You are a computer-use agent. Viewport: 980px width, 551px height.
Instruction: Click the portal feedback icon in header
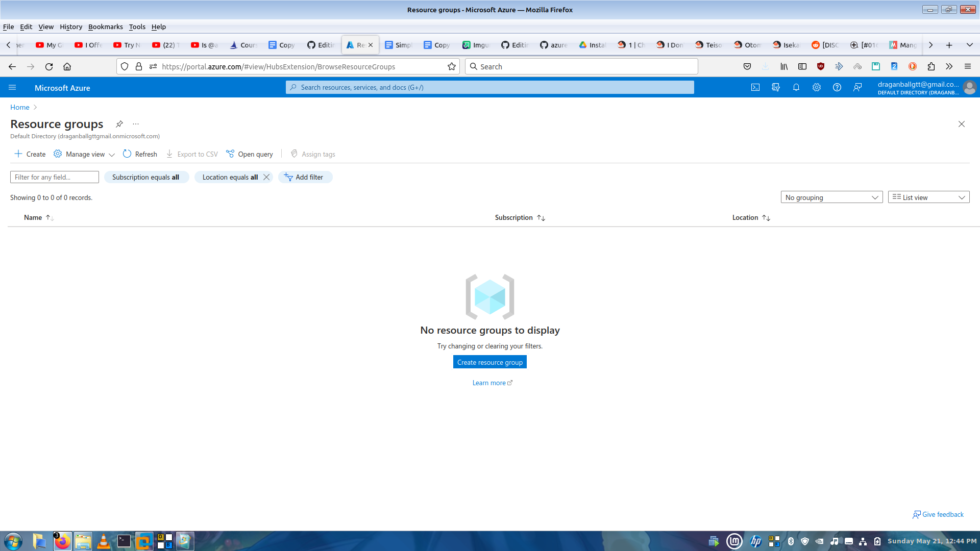857,87
